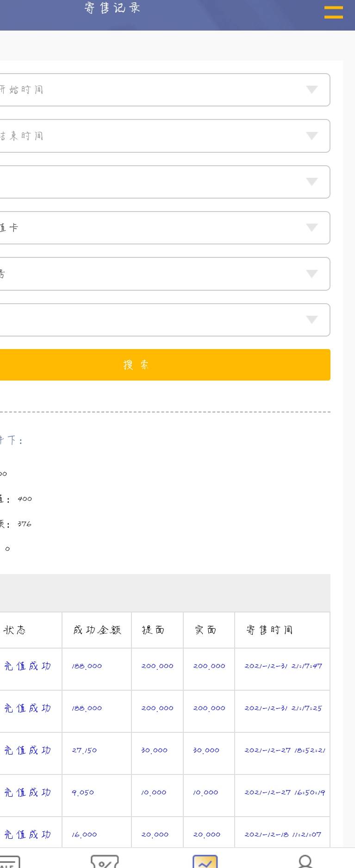355x868 pixels.
Task: Click the yellow 搜索 search button
Action: pos(164,365)
